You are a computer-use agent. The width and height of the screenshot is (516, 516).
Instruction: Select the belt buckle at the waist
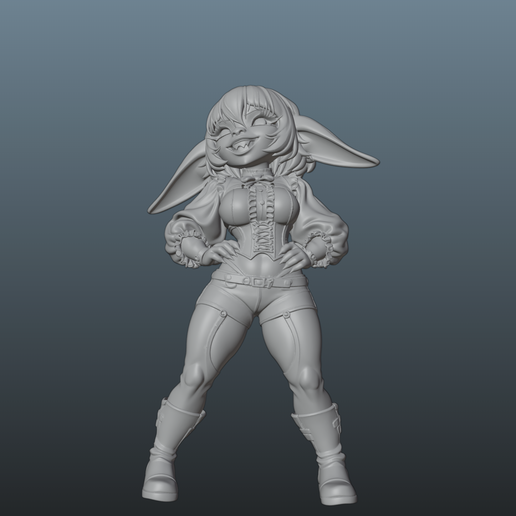click(x=257, y=282)
